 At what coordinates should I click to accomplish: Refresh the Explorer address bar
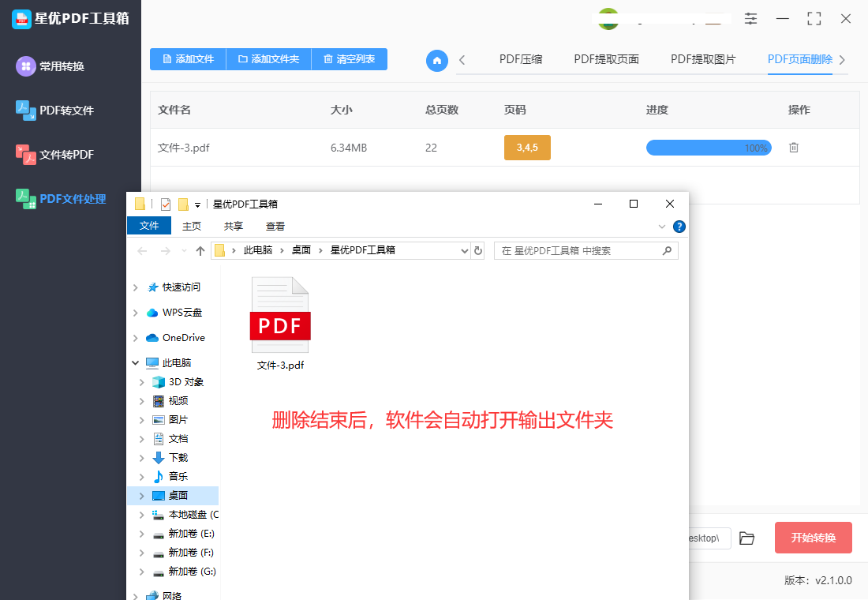[x=478, y=250]
